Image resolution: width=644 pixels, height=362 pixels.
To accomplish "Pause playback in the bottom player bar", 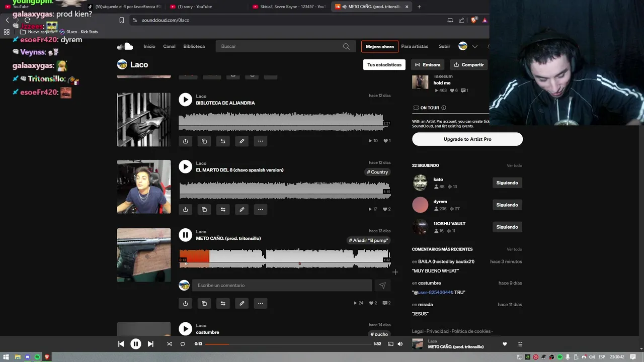I will (x=136, y=344).
